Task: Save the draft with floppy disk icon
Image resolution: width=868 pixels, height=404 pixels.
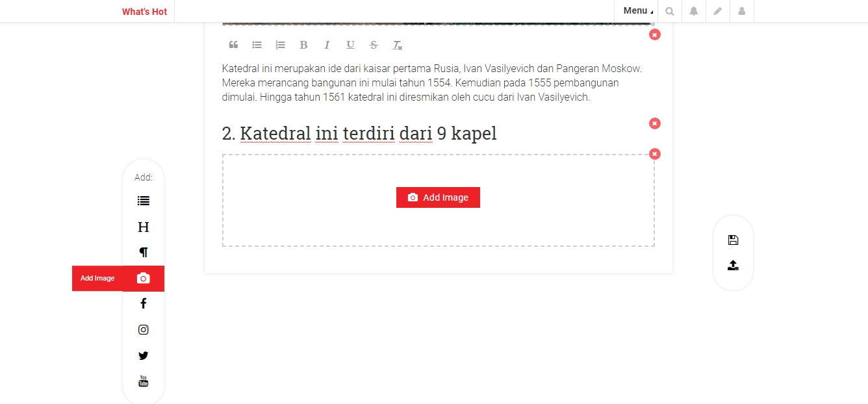Action: [733, 240]
